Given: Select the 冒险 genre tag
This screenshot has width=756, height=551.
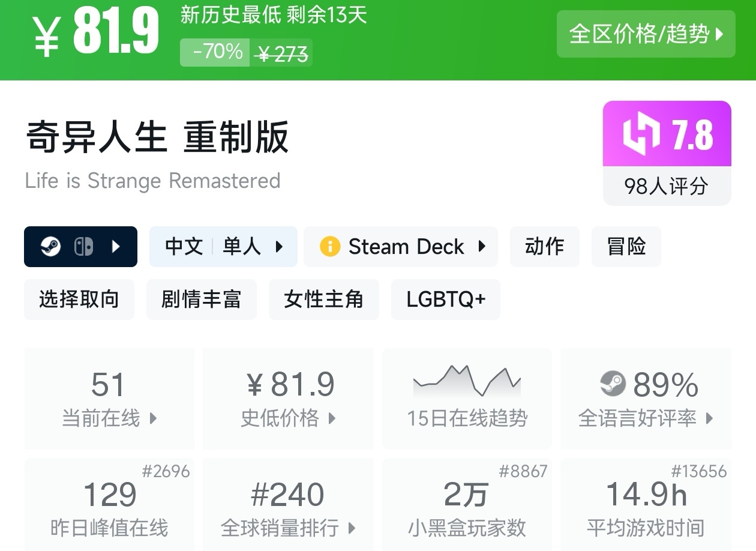Looking at the screenshot, I should pyautogui.click(x=626, y=246).
